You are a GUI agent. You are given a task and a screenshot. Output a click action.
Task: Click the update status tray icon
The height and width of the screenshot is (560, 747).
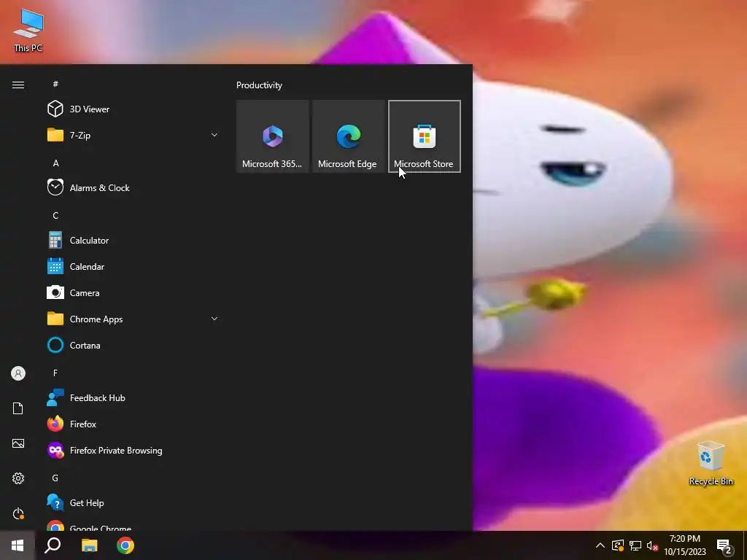tap(617, 545)
